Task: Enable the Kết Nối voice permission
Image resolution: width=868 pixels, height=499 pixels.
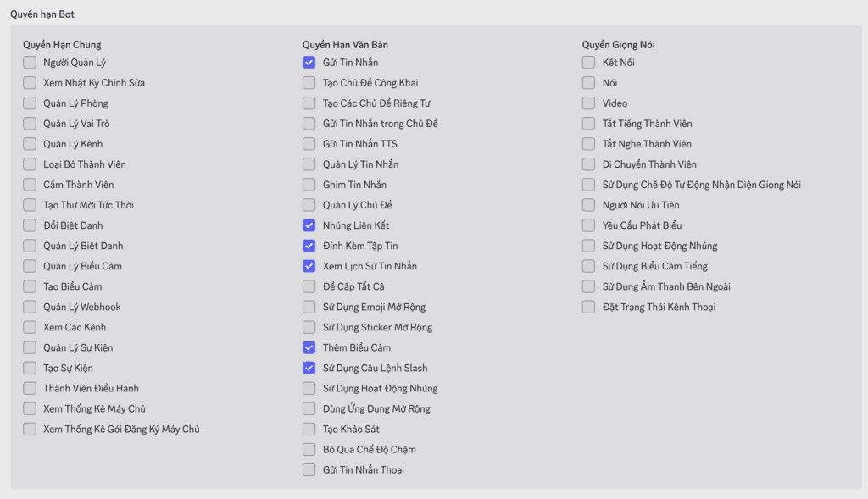Action: [589, 63]
